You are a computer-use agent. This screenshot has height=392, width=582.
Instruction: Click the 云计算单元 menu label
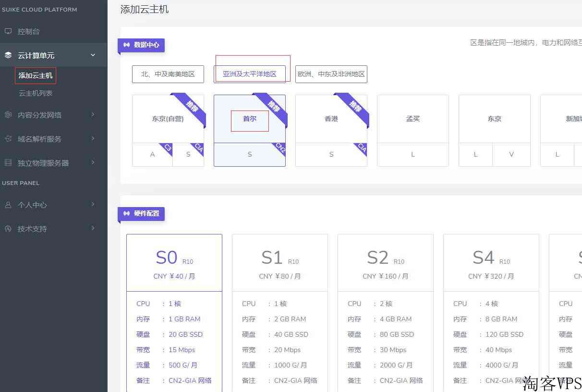pos(36,55)
